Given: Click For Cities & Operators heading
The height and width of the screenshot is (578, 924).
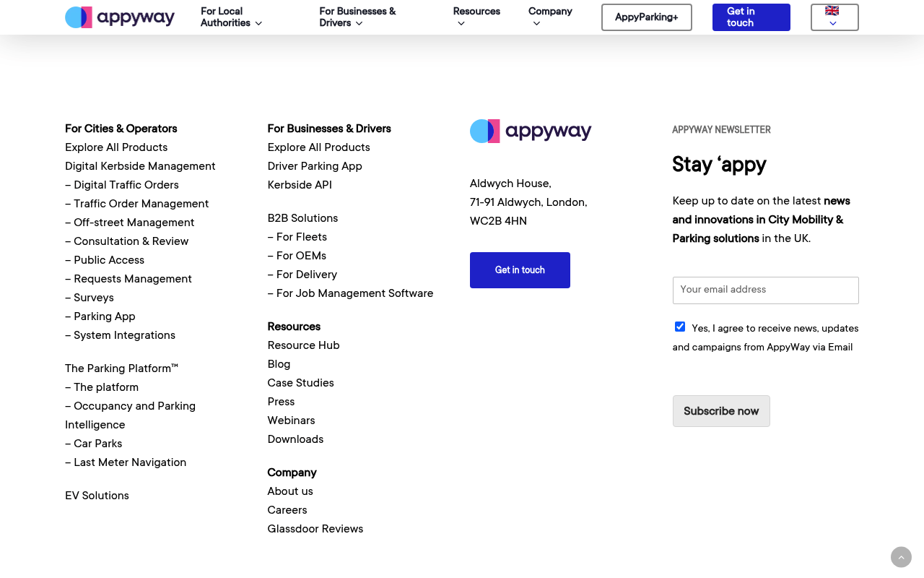Looking at the screenshot, I should tap(121, 129).
